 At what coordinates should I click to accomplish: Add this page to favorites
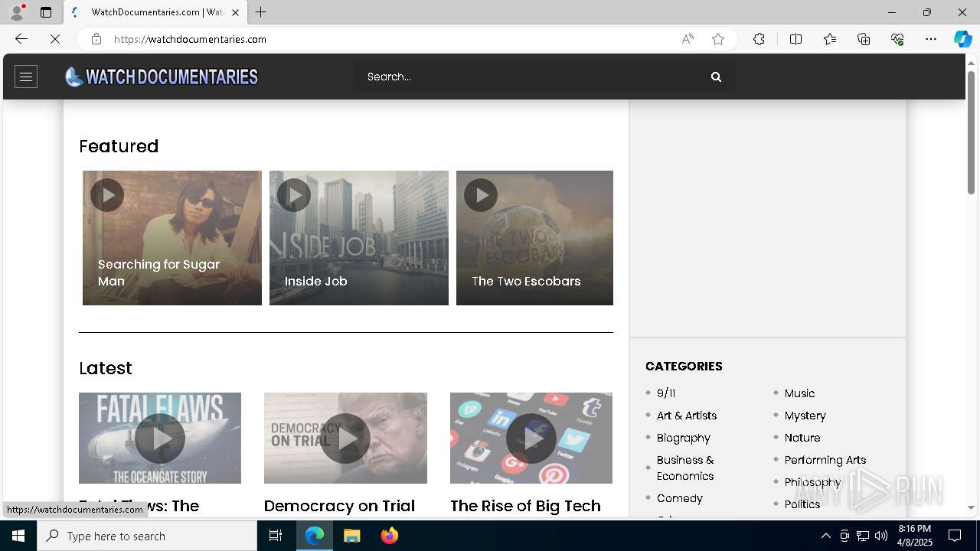click(718, 39)
